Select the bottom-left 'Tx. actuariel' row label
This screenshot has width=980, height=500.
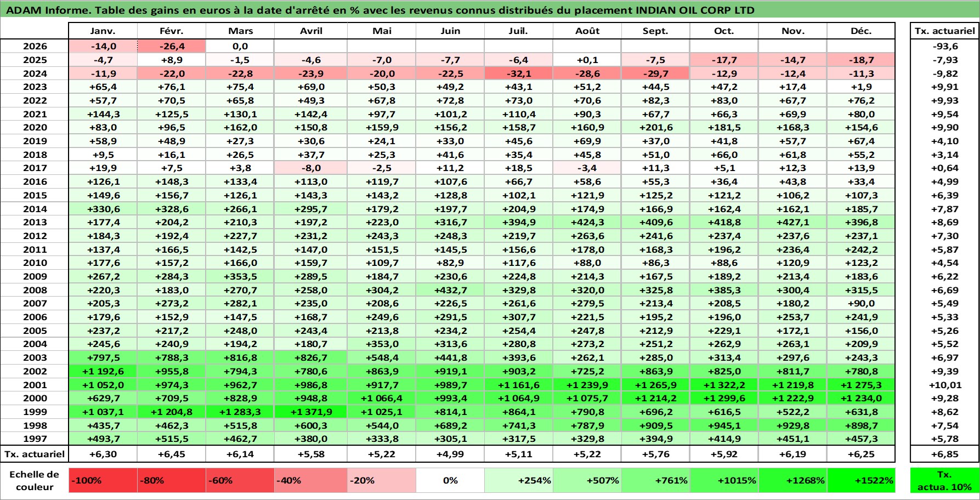coord(35,454)
